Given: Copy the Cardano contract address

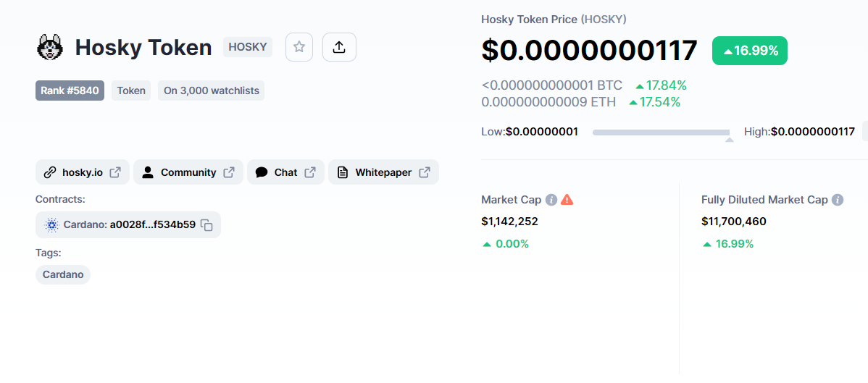Looking at the screenshot, I should point(207,225).
